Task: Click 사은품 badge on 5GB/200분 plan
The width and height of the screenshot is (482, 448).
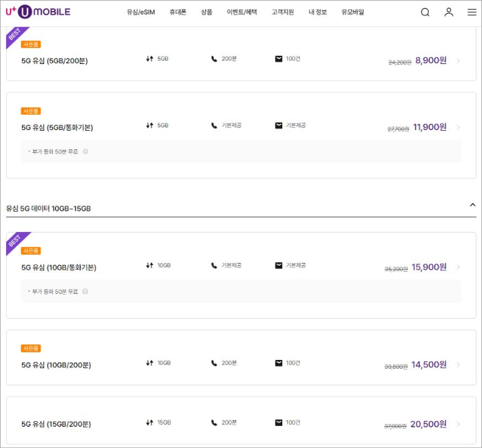Action: pyautogui.click(x=31, y=44)
